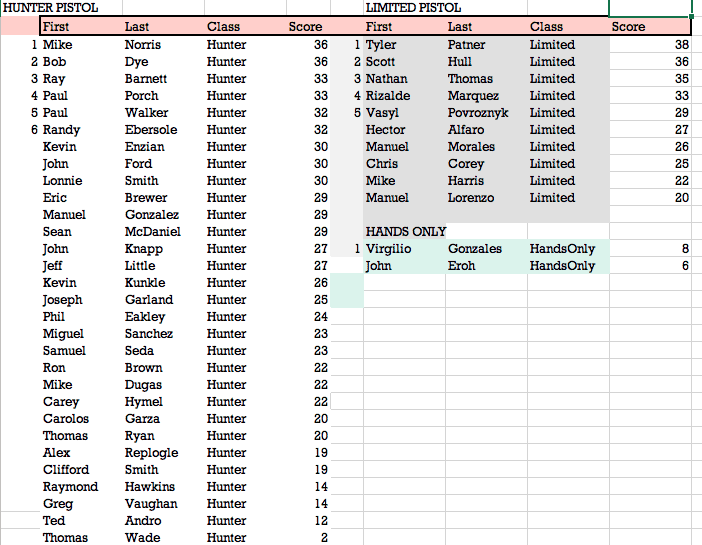This screenshot has height=545, width=702.
Task: Select the Replogle cell
Action: [163, 453]
